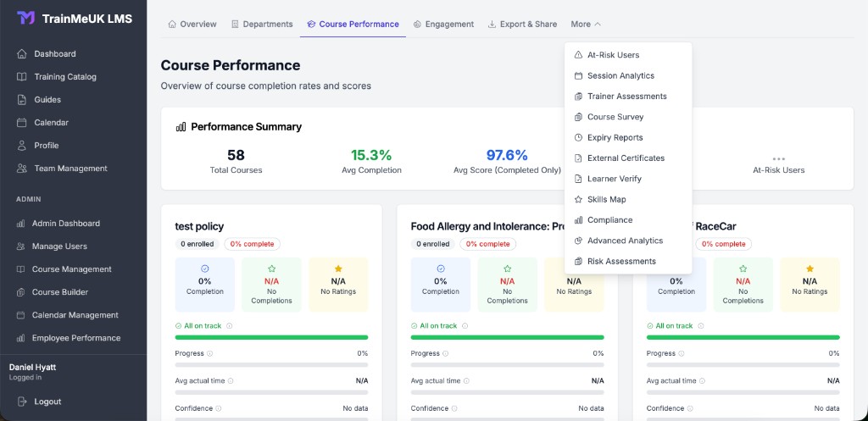The image size is (868, 421).
Task: Click the More menu chevron arrow
Action: (598, 25)
